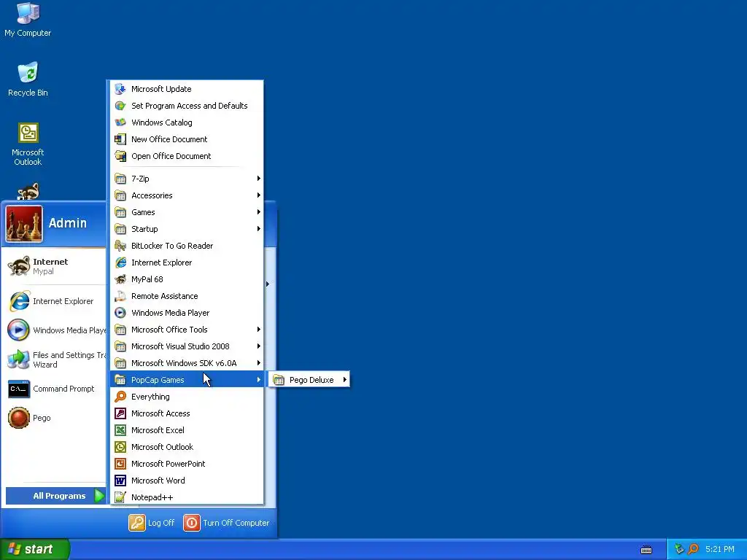
Task: Open Microsoft PowerPoint
Action: point(186,464)
